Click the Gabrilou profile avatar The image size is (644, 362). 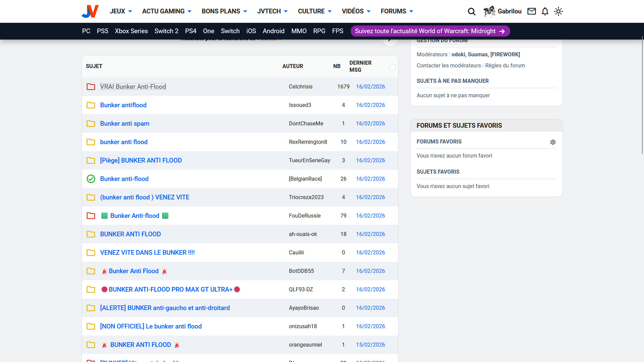click(489, 11)
